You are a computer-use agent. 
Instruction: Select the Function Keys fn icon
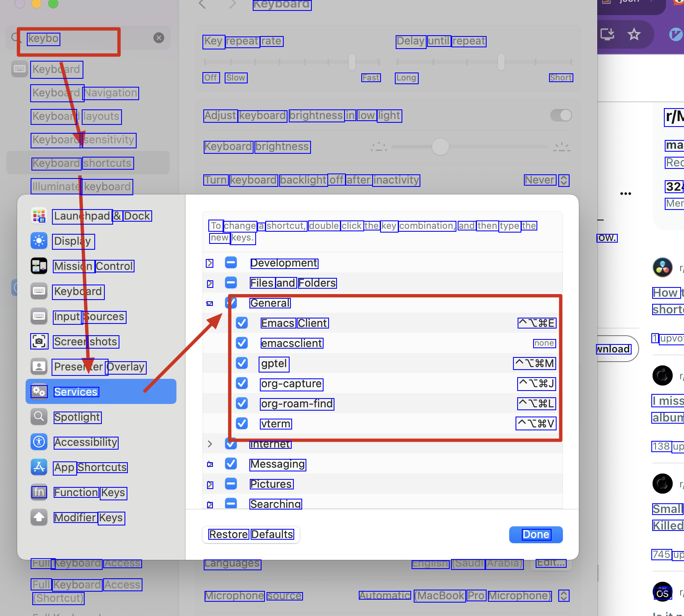tap(39, 492)
